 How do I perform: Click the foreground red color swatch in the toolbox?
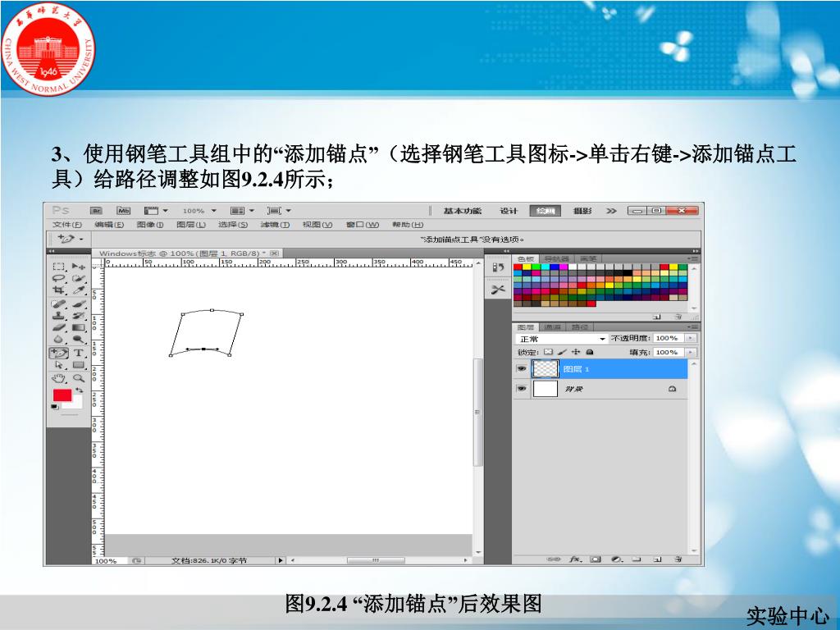coord(62,395)
